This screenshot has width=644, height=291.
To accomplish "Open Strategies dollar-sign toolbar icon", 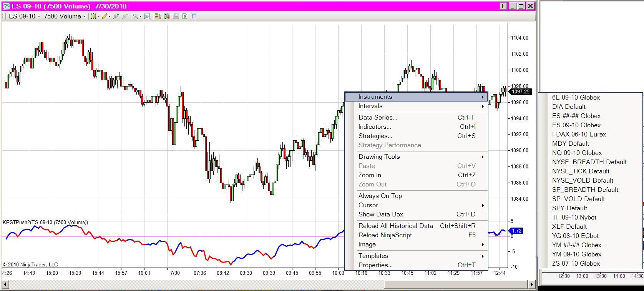I will click(185, 16).
